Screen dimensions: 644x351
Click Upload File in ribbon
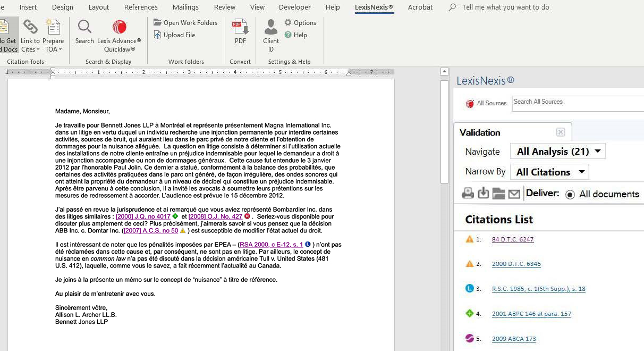coord(174,35)
